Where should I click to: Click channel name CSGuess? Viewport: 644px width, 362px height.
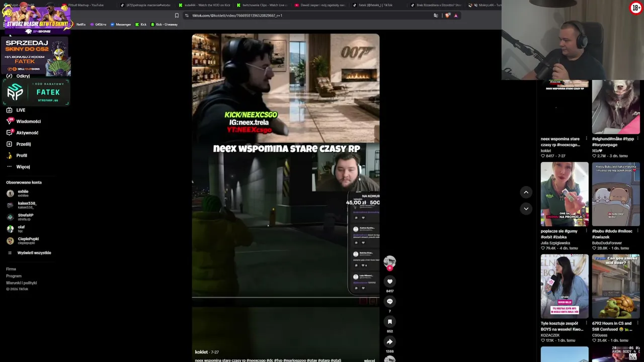click(599, 335)
